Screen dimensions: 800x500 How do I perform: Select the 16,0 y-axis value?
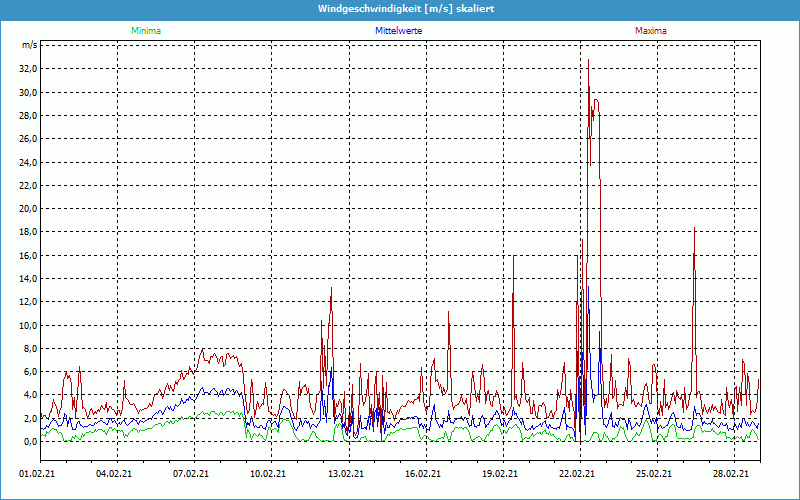(28, 256)
